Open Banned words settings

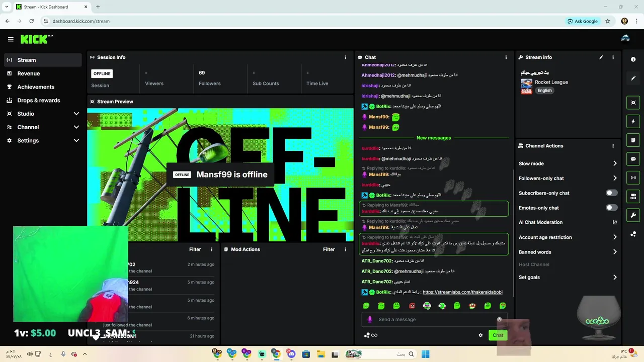click(x=568, y=252)
